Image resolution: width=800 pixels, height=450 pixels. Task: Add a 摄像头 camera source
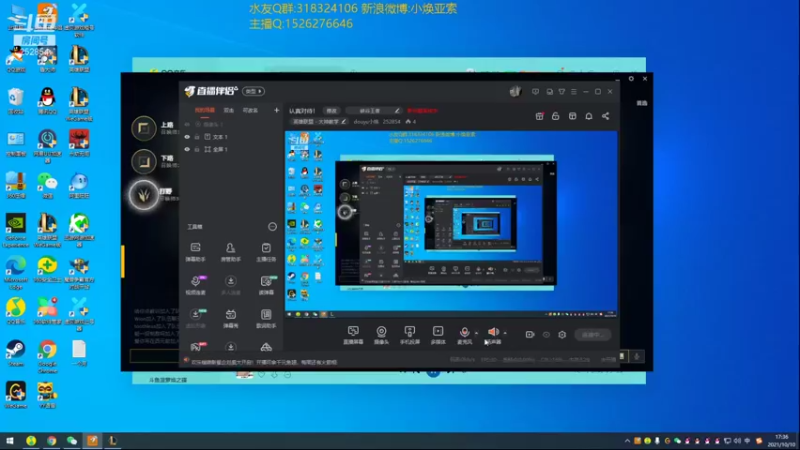381,335
